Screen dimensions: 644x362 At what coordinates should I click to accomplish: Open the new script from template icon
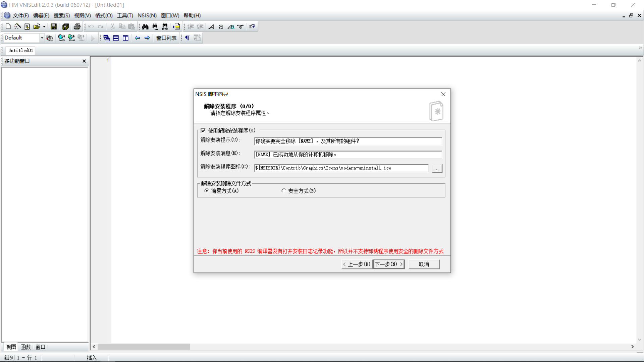[27, 26]
